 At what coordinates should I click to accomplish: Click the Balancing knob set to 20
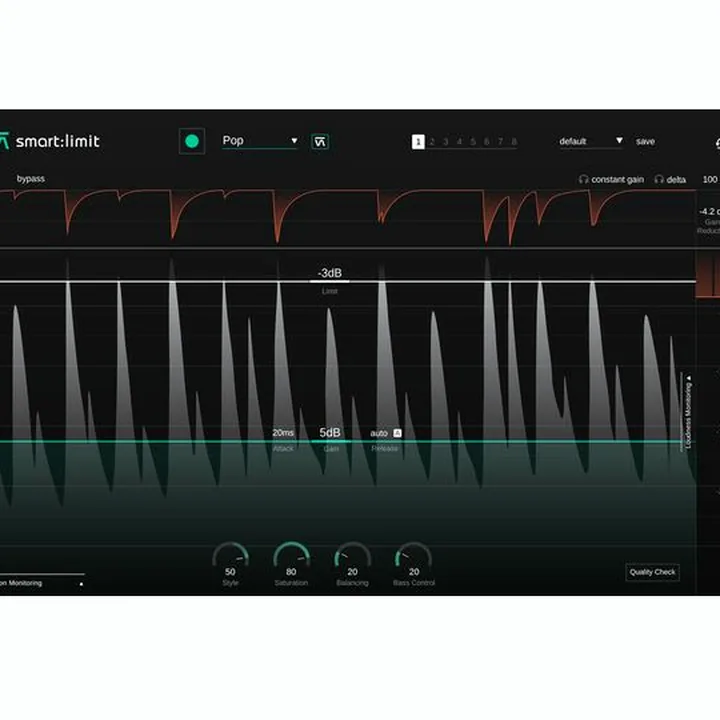coord(352,559)
